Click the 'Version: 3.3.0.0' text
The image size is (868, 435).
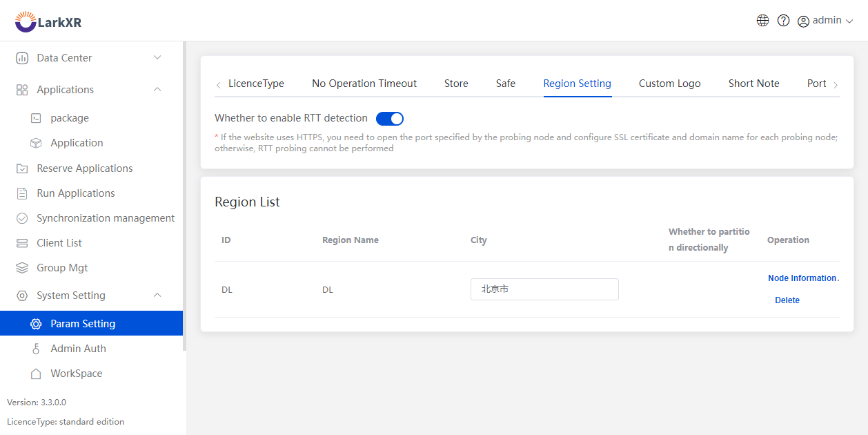(37, 403)
